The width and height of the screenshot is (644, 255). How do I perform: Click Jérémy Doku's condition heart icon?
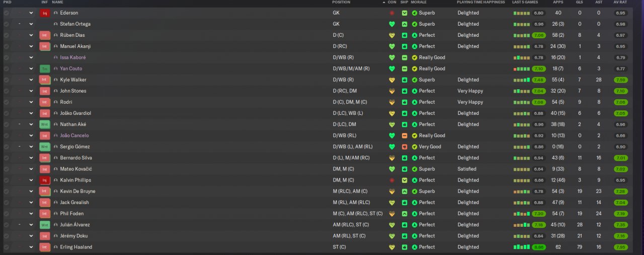coord(392,236)
